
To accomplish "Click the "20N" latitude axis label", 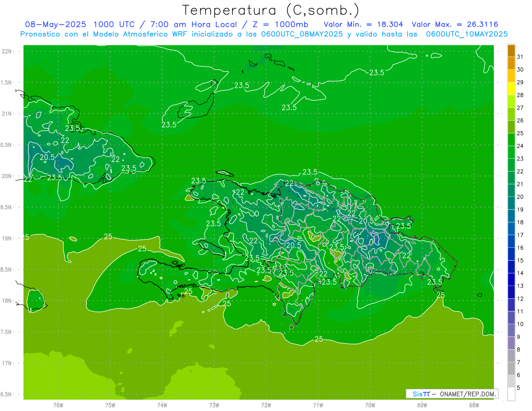I will (x=7, y=176).
